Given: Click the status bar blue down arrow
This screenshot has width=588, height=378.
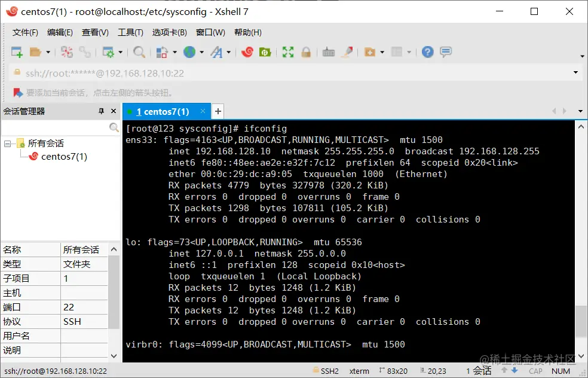Looking at the screenshot, I should (x=514, y=370).
